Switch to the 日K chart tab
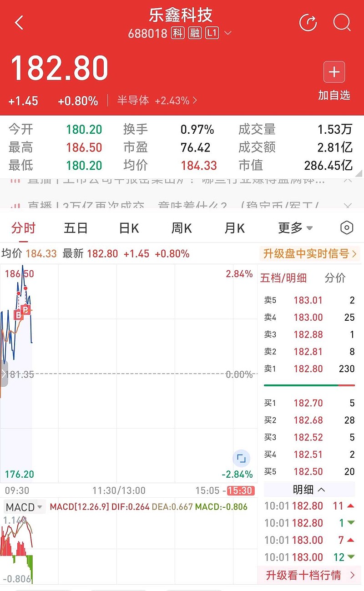The image size is (364, 591). [129, 228]
